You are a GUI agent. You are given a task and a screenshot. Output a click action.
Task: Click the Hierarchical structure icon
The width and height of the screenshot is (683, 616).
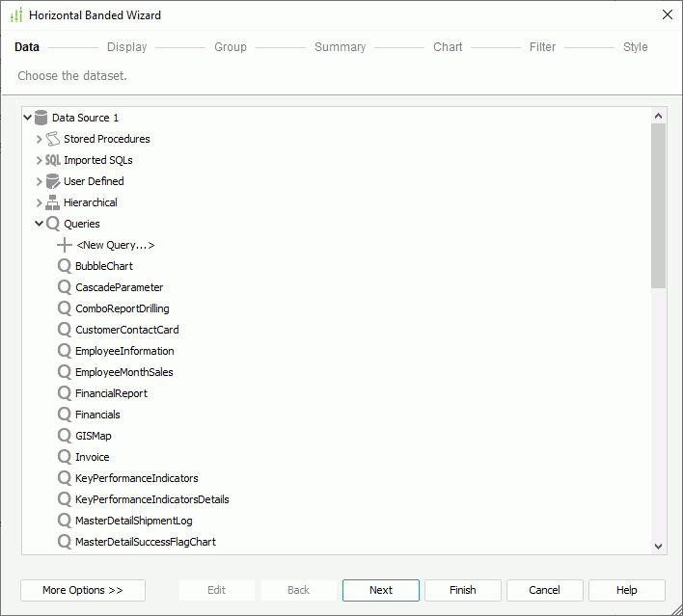point(53,202)
